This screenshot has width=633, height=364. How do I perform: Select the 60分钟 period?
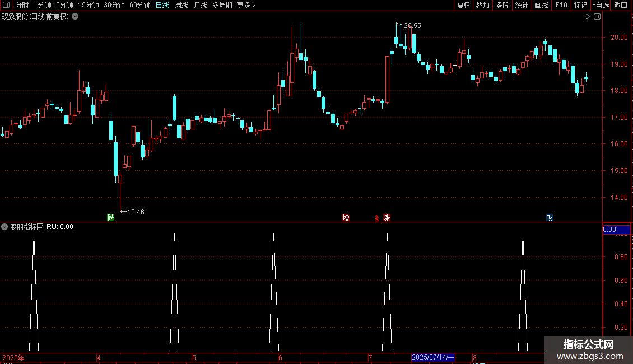(x=139, y=5)
